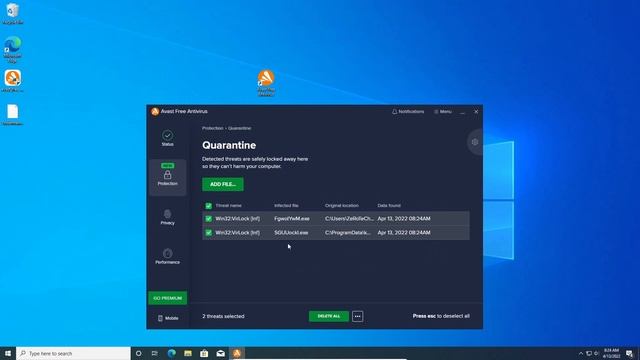Screen dimensions: 640x360
Task: Toggle the select-all checkbox in table header
Action: click(x=209, y=206)
